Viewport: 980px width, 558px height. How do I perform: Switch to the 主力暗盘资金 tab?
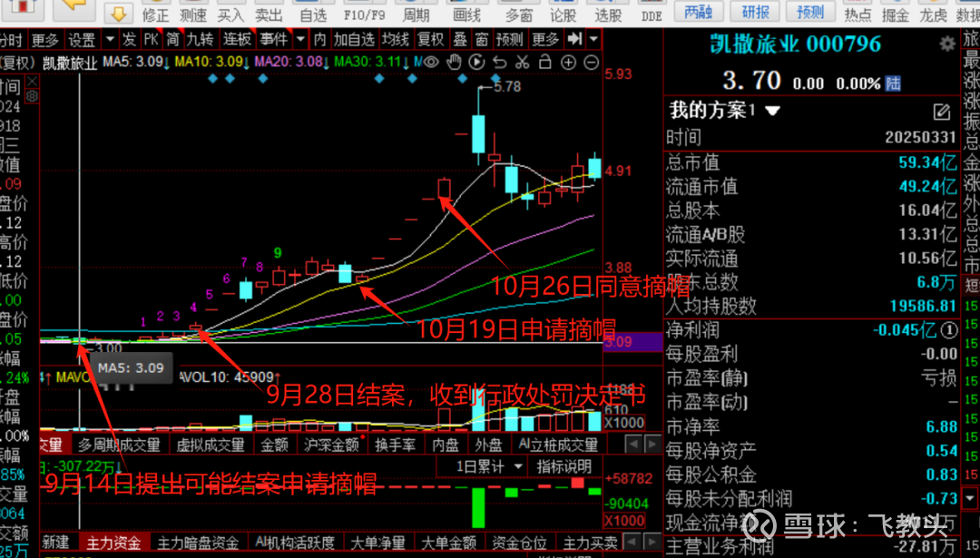pyautogui.click(x=198, y=543)
